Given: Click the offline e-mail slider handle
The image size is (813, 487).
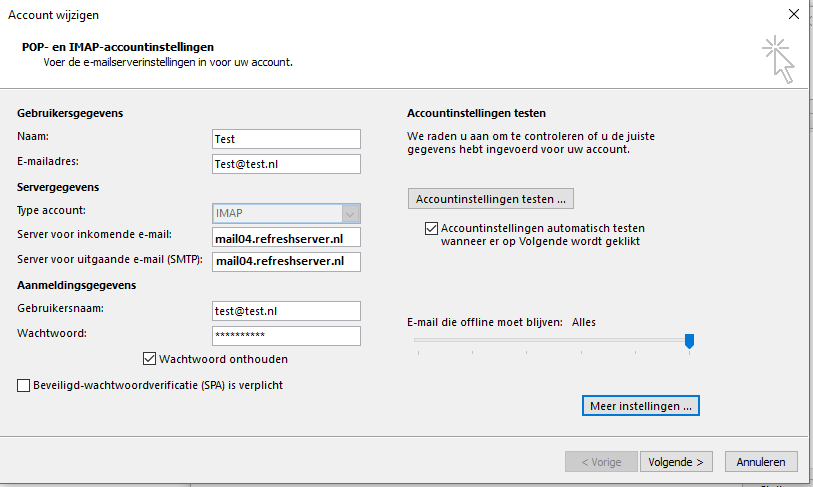Looking at the screenshot, I should [x=689, y=341].
